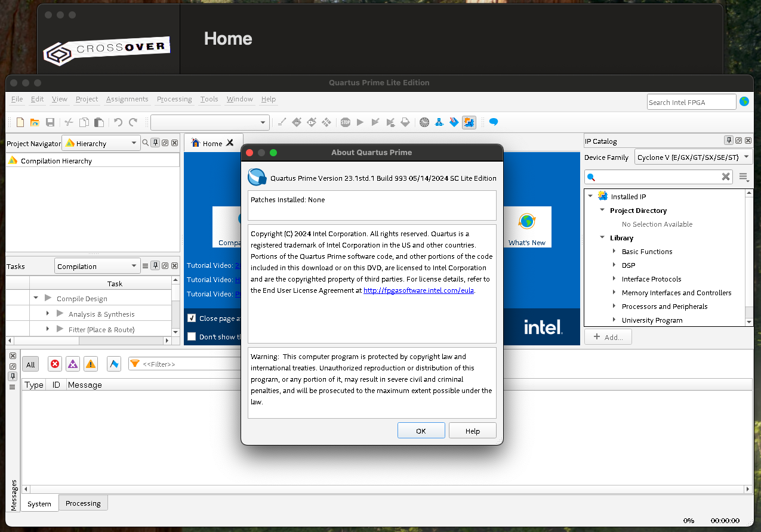Click the blue flag messages icon
Screen dimensions: 761x532
pyautogui.click(x=114, y=364)
